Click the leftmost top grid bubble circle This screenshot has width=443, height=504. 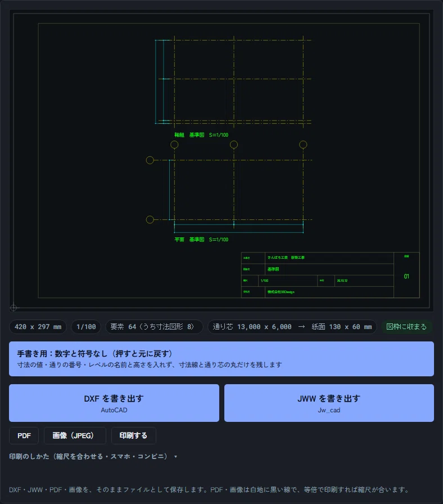174,145
